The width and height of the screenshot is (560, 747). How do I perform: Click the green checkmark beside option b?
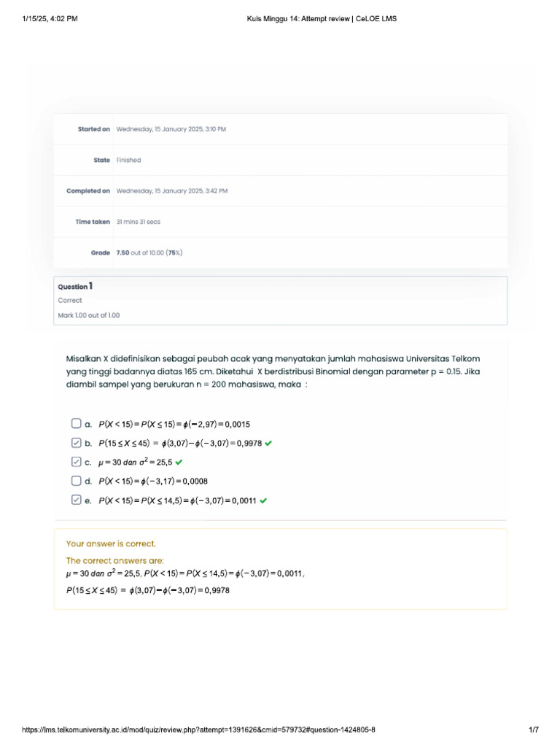tap(269, 443)
